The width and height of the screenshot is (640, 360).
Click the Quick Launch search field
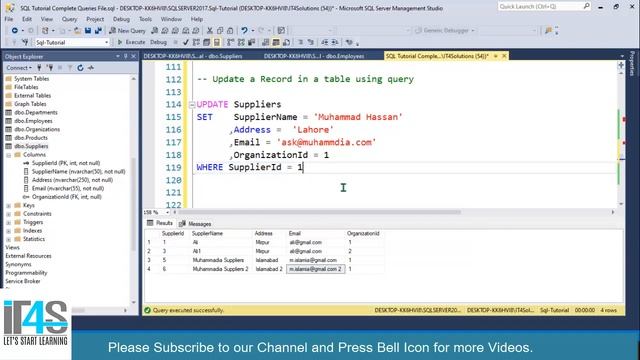click(x=544, y=7)
